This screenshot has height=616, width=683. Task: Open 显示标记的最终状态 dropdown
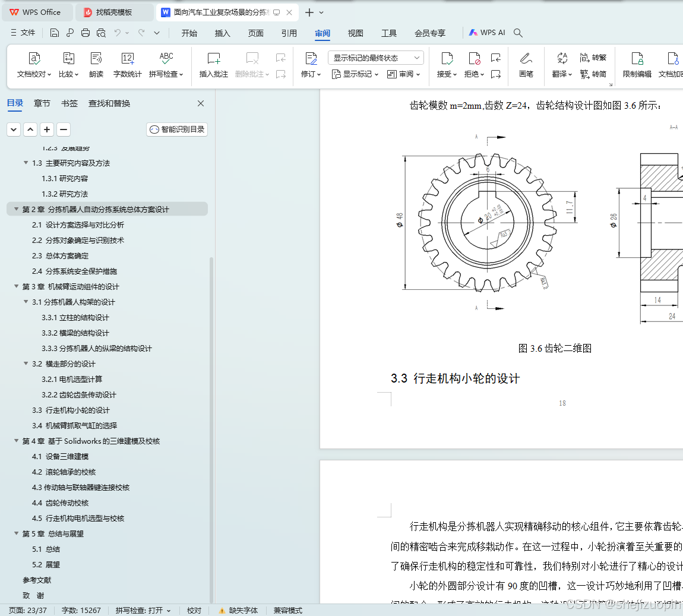(x=375, y=58)
